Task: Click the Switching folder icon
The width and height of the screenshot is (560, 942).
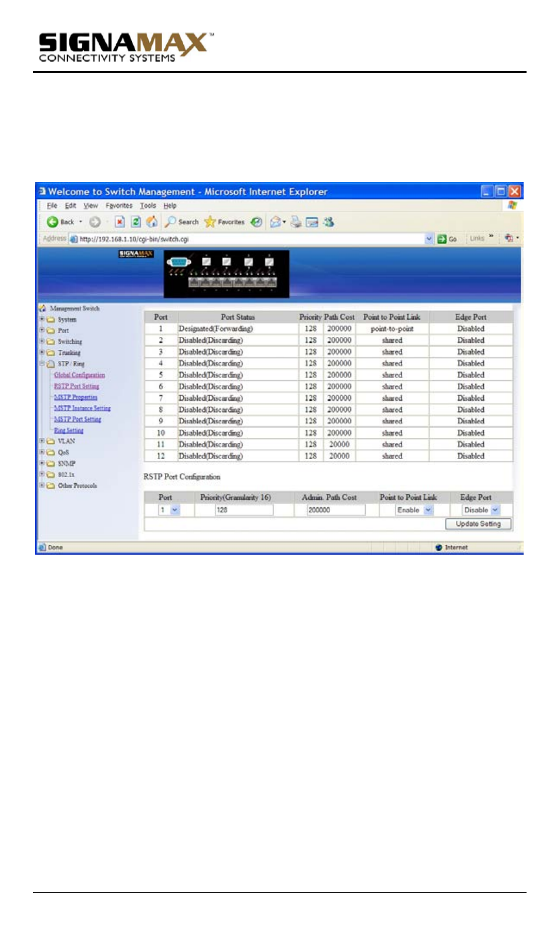Action: [50, 342]
